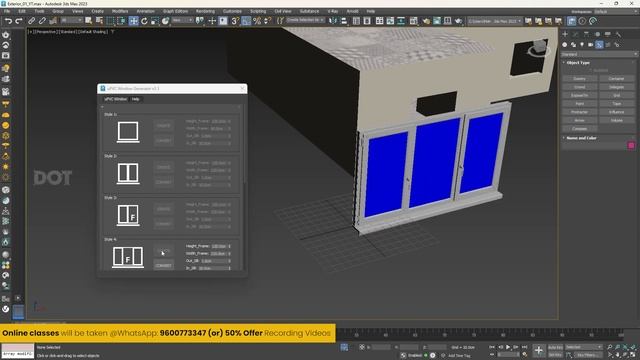Viewport: 640px width, 360px height.
Task: Toggle the Keyboard Shortcut Override button
Action: point(223,21)
